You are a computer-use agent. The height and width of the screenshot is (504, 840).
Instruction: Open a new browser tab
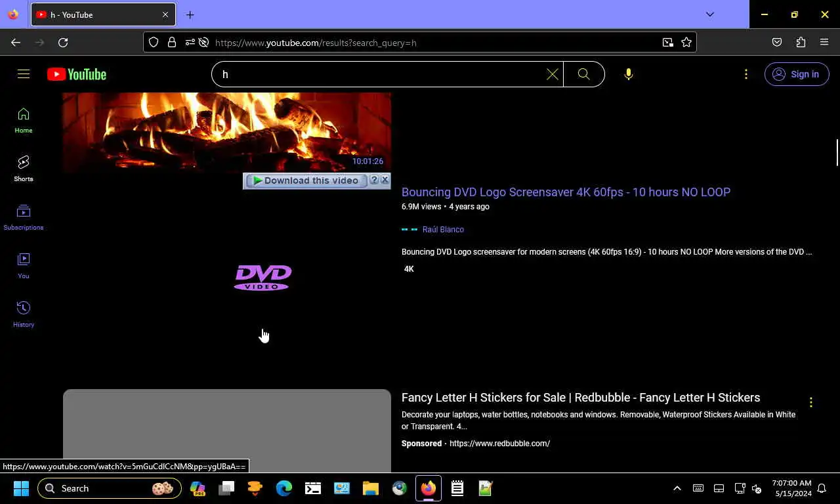coord(190,14)
